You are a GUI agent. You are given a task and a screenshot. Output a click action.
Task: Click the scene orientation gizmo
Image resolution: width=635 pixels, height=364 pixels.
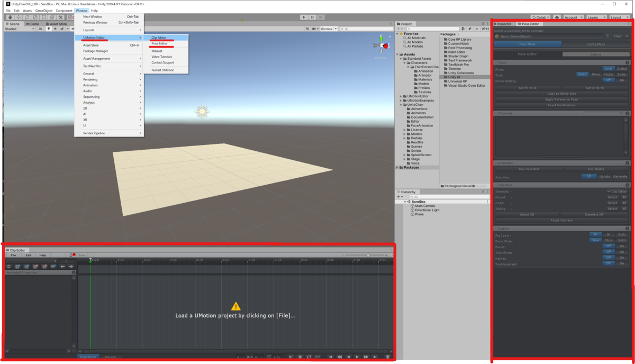383,44
